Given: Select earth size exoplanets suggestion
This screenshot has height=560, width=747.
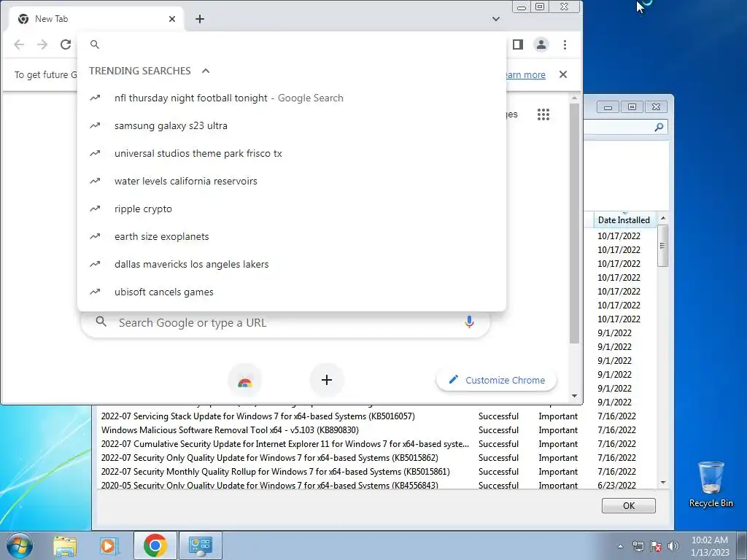Looking at the screenshot, I should (292, 236).
